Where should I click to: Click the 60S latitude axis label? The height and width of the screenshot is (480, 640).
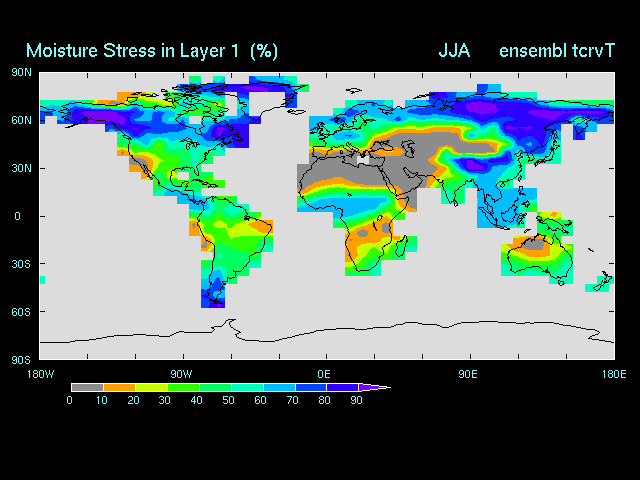(x=21, y=312)
